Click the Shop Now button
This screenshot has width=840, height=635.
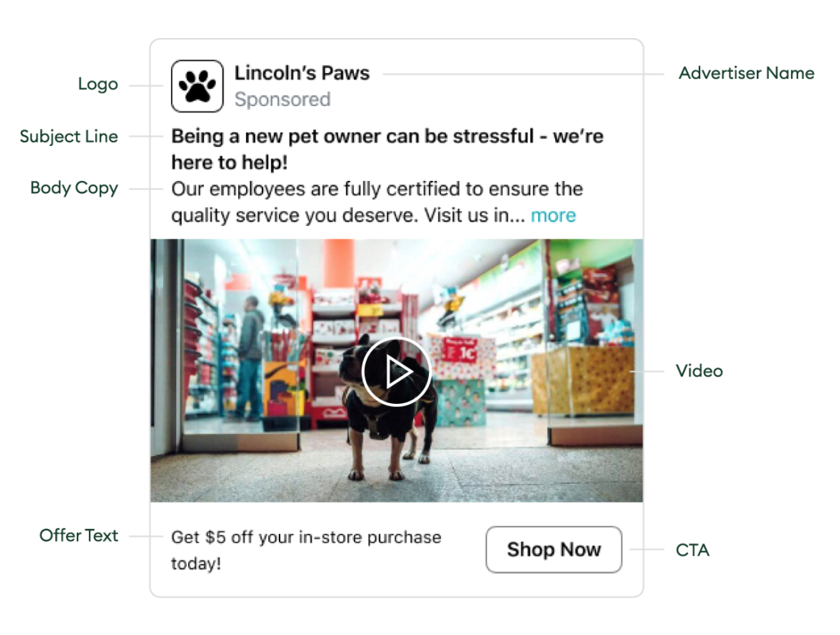(x=553, y=549)
